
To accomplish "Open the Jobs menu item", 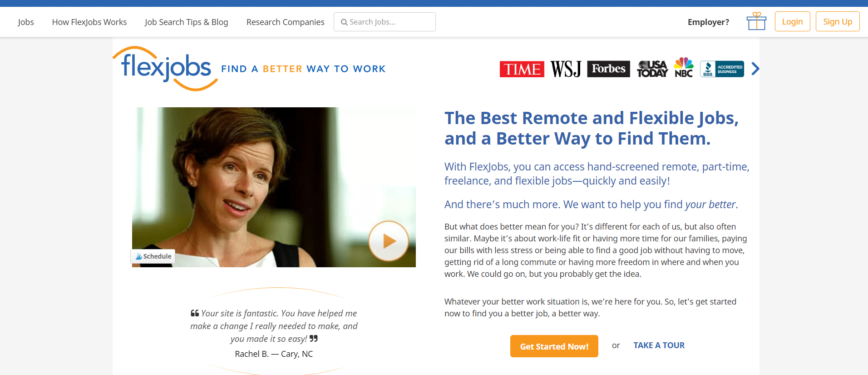I will pos(26,22).
